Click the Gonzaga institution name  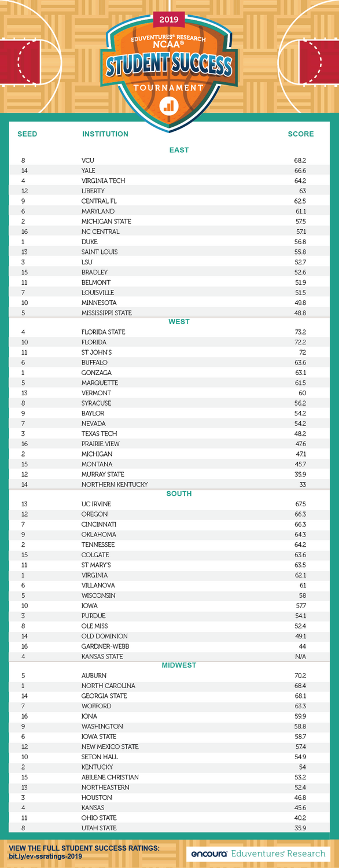pyautogui.click(x=97, y=373)
